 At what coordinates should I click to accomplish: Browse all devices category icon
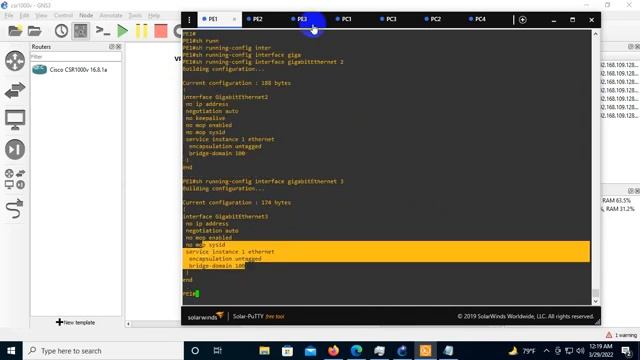[x=15, y=179]
